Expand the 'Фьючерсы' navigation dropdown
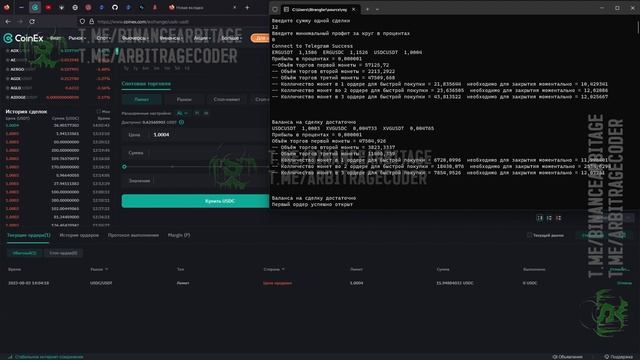 (x=135, y=38)
